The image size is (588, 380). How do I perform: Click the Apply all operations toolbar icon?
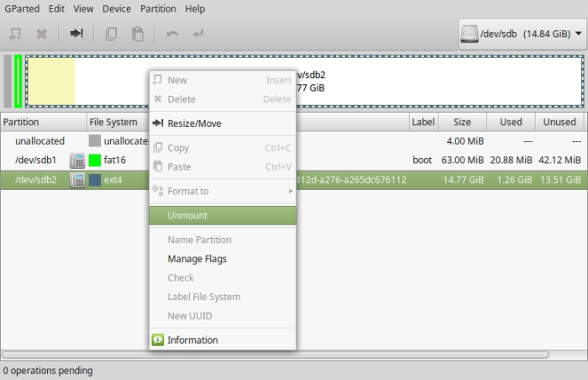[x=198, y=34]
